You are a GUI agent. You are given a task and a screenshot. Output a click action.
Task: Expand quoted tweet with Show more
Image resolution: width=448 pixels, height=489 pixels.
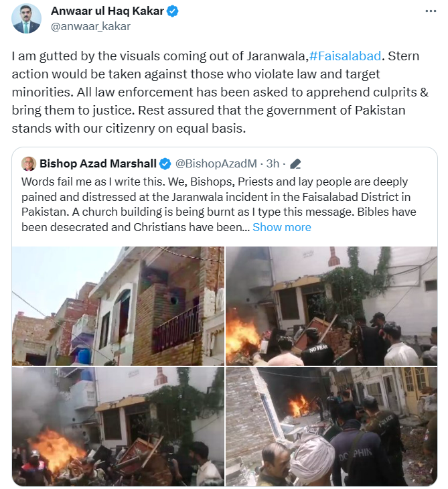click(x=282, y=227)
